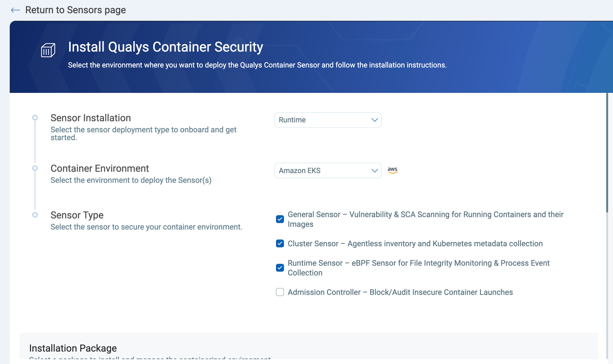Viewport: 613px width, 364px height.
Task: Open the Amazon EKS environment dropdown
Action: [328, 170]
